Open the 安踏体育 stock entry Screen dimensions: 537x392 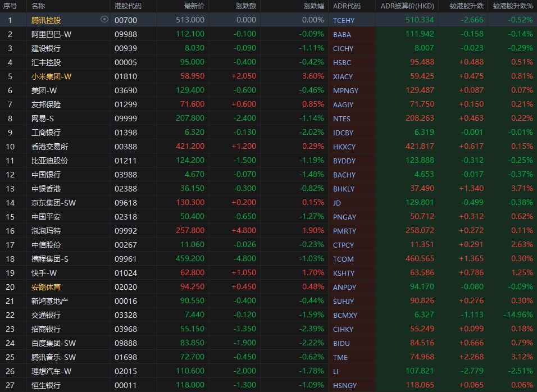click(x=46, y=286)
